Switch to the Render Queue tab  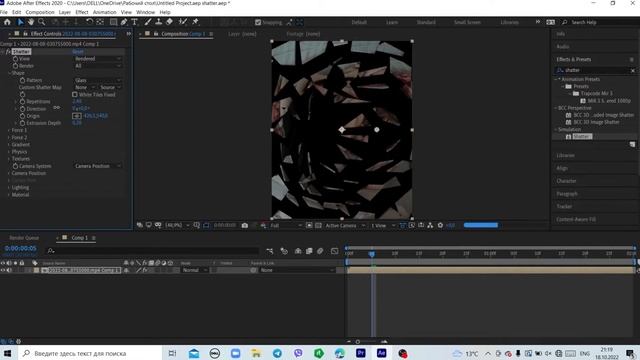coord(24,238)
